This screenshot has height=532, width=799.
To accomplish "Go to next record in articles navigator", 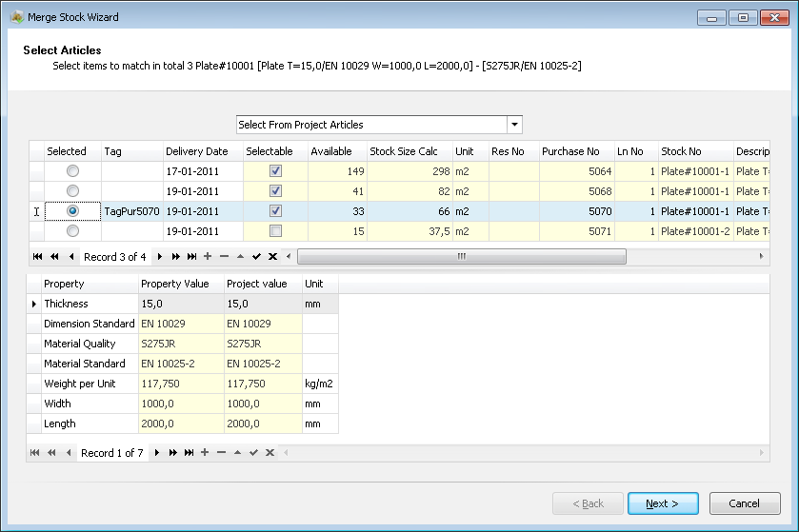I will click(160, 257).
